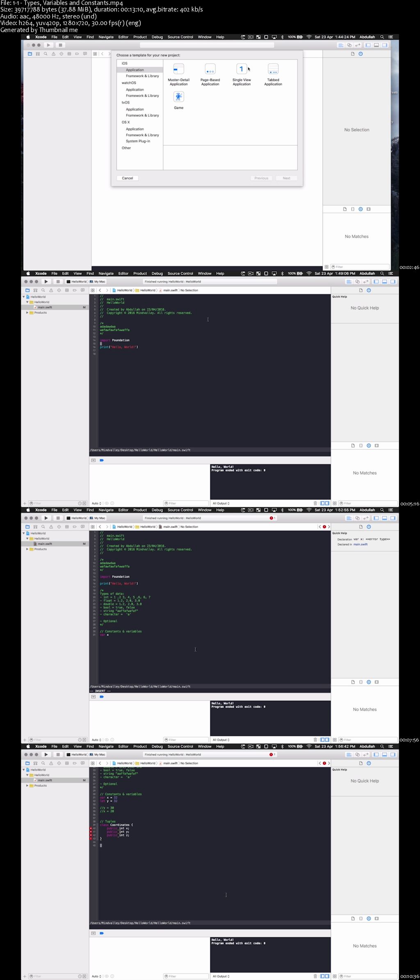Go back arrow in 1:49:06 PM jump bar
This screenshot has width=420, height=980.
click(x=100, y=290)
